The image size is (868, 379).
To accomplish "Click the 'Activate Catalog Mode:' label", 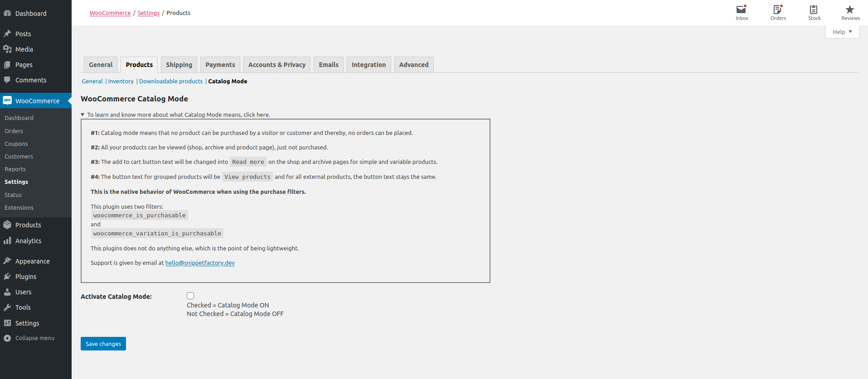I will (116, 297).
